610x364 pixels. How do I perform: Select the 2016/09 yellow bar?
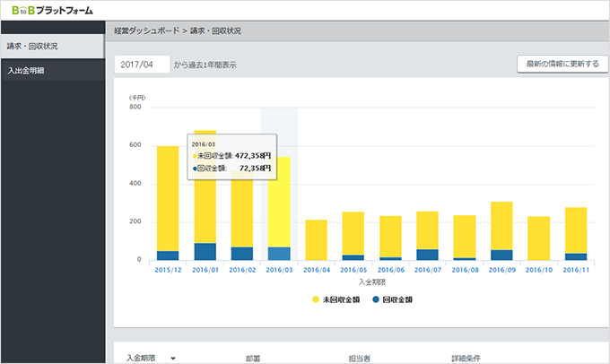pos(501,226)
